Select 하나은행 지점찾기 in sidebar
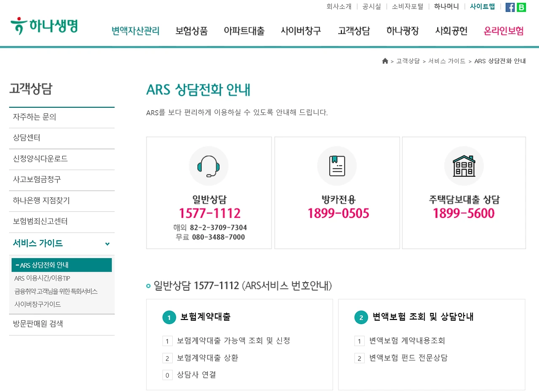The image size is (539, 392). point(62,201)
